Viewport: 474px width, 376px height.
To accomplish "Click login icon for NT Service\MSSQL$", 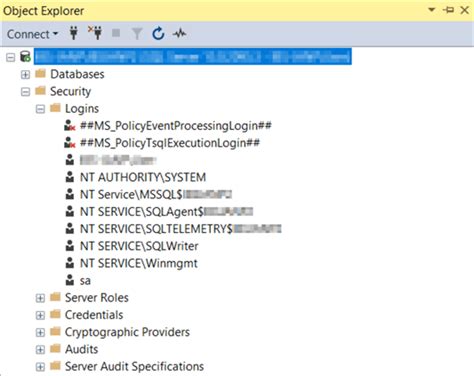I will pyautogui.click(x=70, y=194).
